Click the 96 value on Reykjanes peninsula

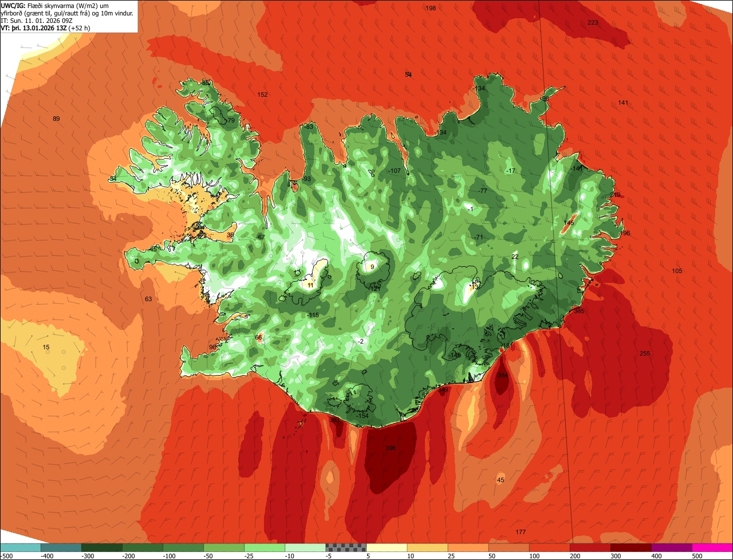[x=212, y=347]
